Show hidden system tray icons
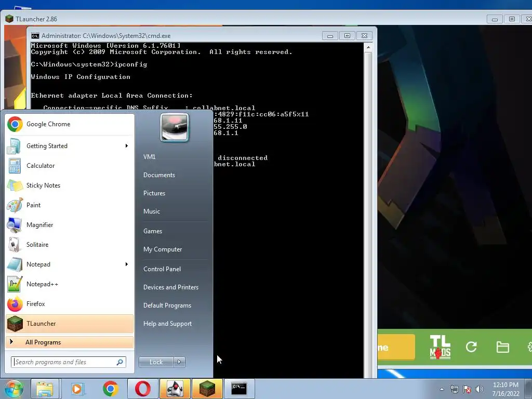Viewport: 532px width, 399px height. point(442,389)
